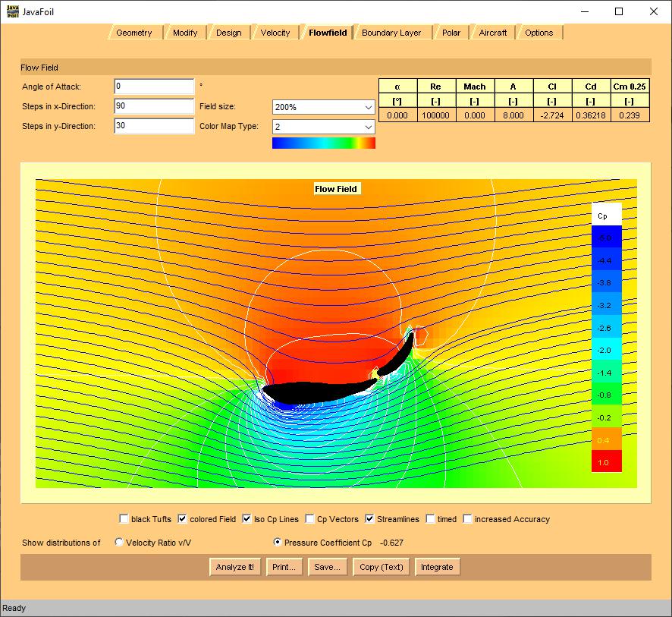Uncheck Iso Cp Lines
The height and width of the screenshot is (617, 672).
(x=247, y=519)
